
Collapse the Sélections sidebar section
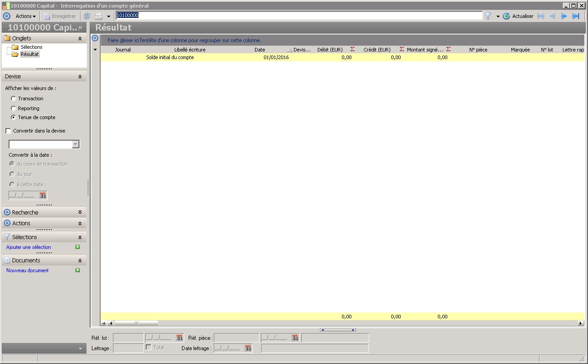tap(80, 237)
